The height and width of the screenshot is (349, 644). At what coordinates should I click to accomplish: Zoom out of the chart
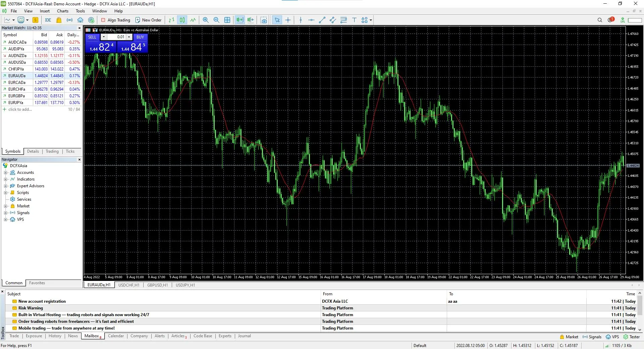[x=216, y=20]
